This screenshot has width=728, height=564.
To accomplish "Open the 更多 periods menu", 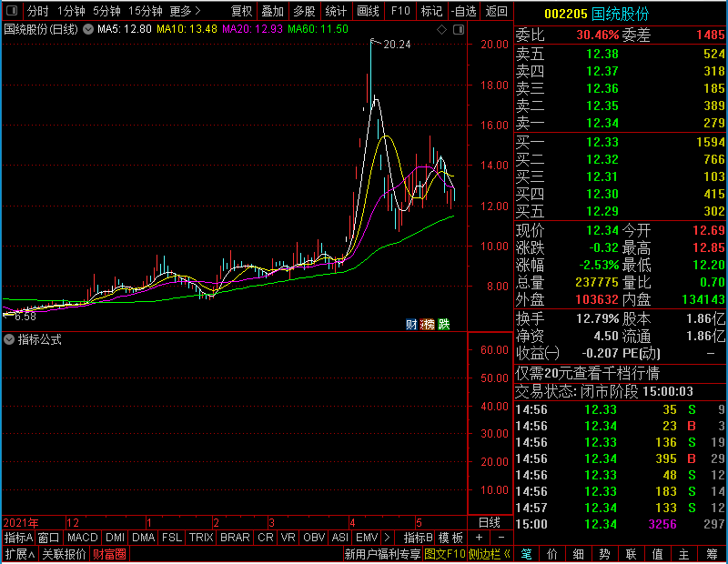I will coord(185,11).
